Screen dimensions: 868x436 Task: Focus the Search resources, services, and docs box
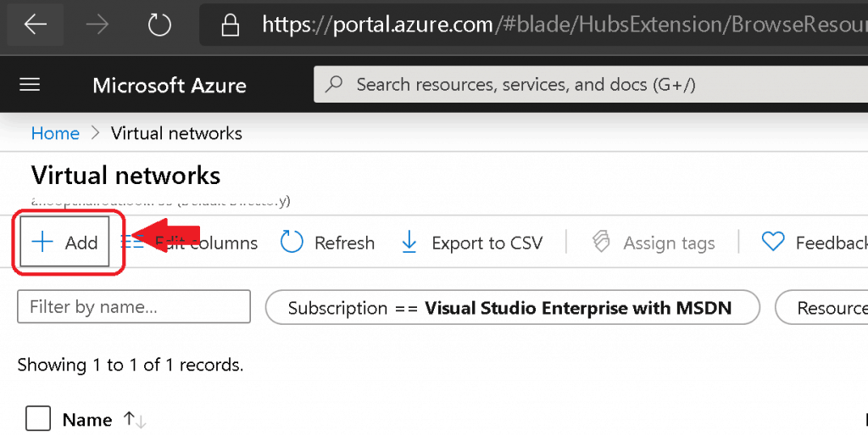pos(591,85)
